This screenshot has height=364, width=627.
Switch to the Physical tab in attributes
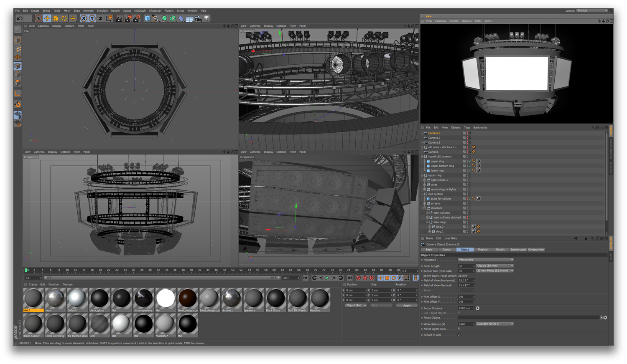point(482,250)
